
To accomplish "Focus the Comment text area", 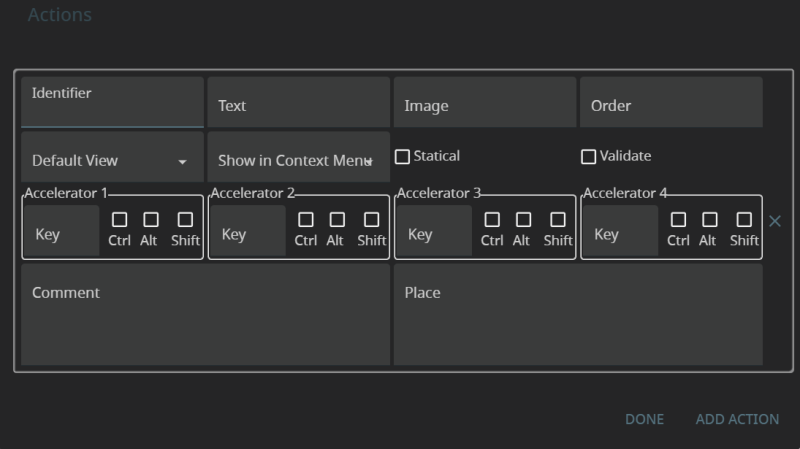I will coord(205,315).
